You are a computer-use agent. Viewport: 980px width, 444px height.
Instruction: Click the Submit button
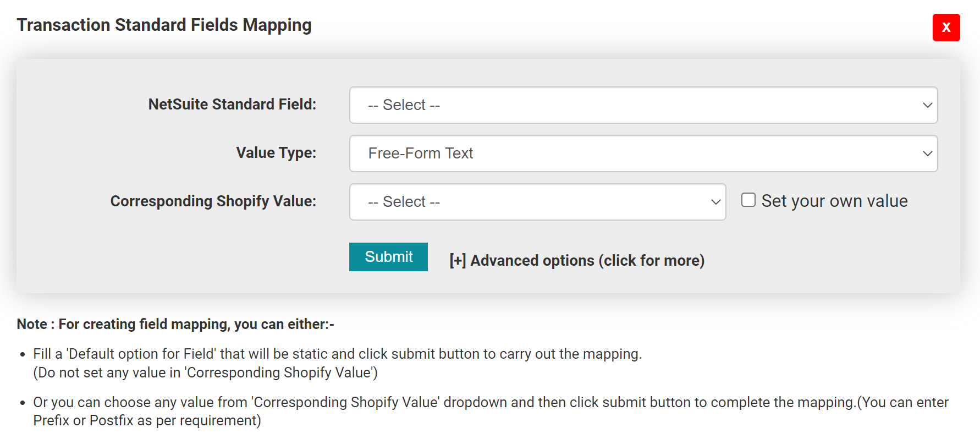(x=388, y=257)
